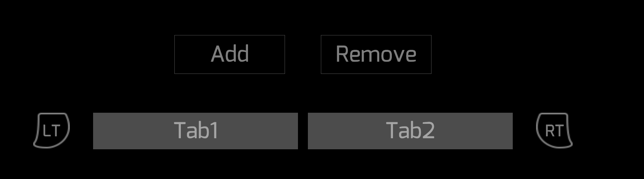This screenshot has width=644, height=179.
Task: Select the outlined Remove box
Action: (x=376, y=54)
